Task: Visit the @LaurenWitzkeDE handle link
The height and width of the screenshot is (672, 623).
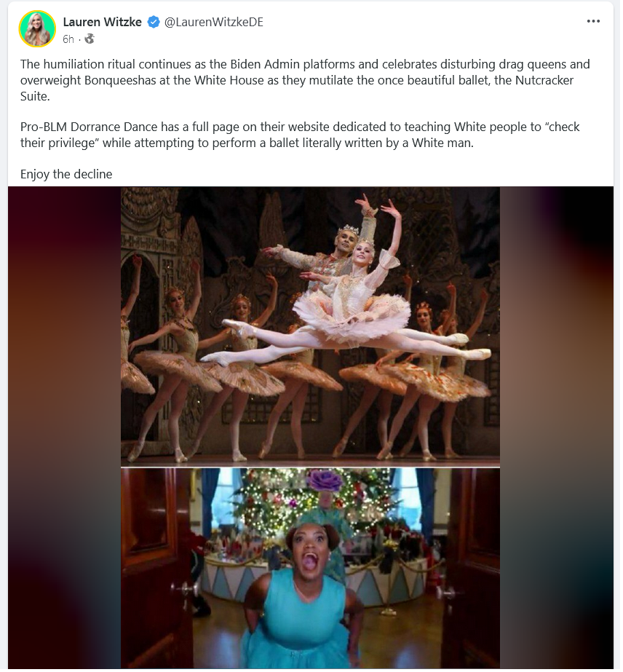Action: (x=214, y=22)
